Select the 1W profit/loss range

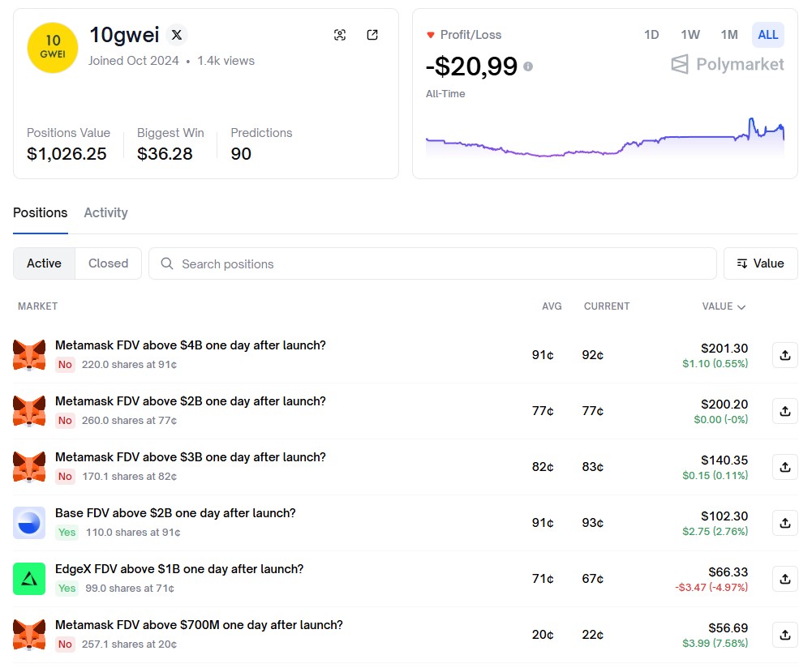click(690, 35)
